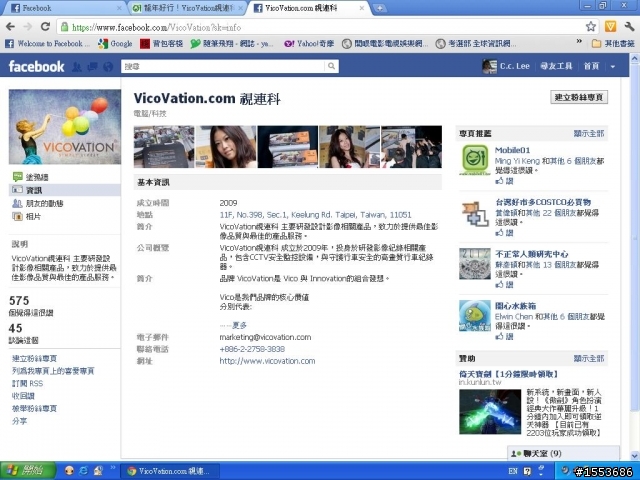The height and width of the screenshot is (480, 640).
Task: Bookmark this page with the star icon
Action: (x=591, y=27)
